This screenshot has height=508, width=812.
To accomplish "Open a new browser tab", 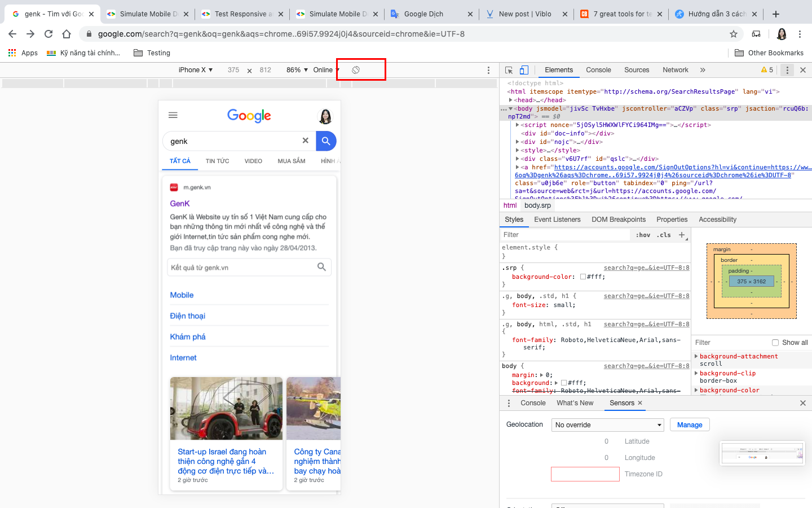I will point(776,14).
